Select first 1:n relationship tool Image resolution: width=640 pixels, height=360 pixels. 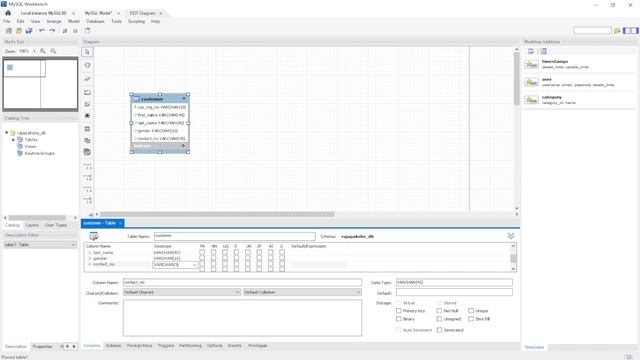(88, 178)
